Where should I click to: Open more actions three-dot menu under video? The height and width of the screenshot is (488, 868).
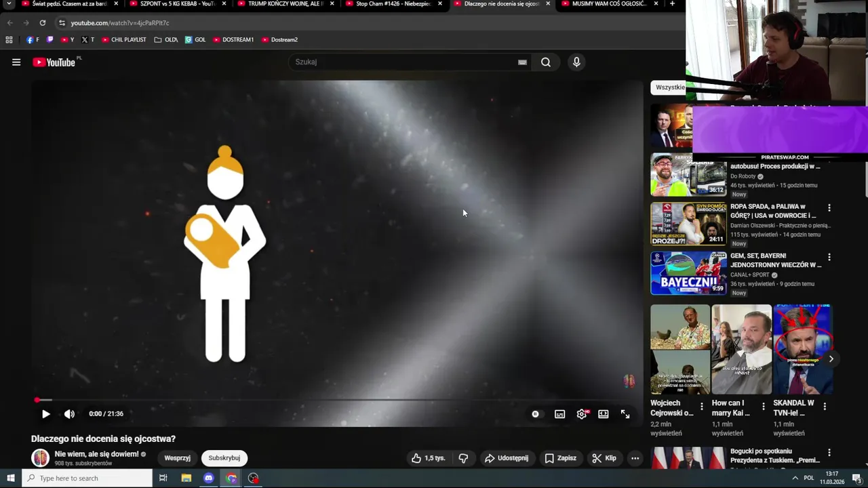tap(635, 458)
